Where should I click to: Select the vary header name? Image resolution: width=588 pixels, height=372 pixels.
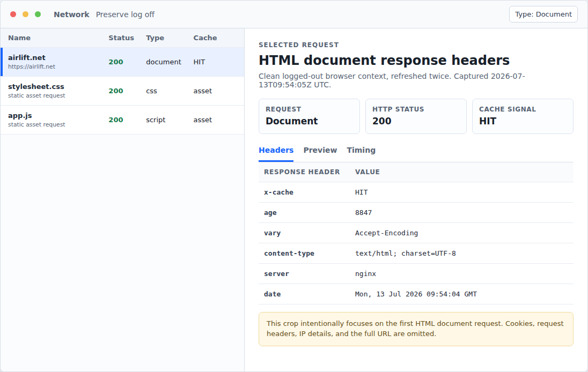(x=272, y=233)
